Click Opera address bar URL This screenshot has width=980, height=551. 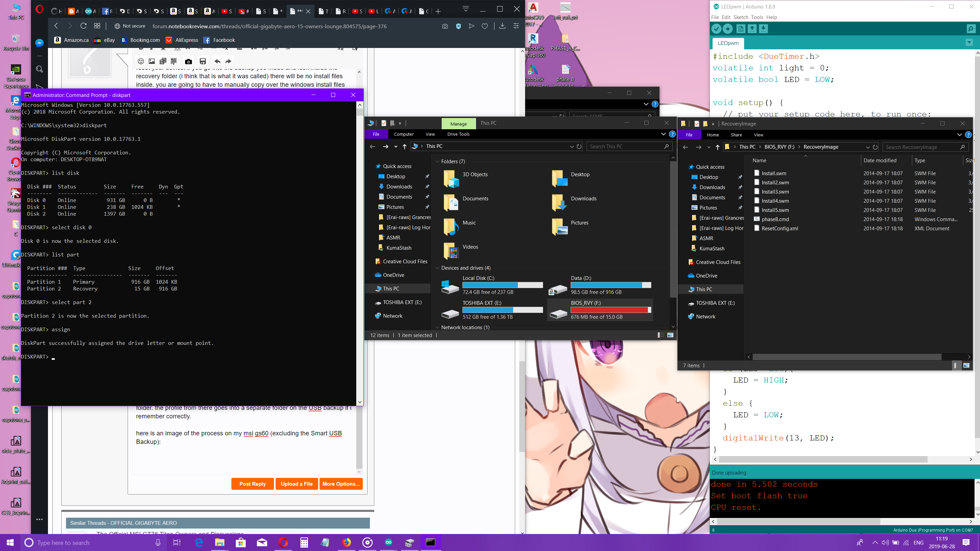[x=269, y=26]
